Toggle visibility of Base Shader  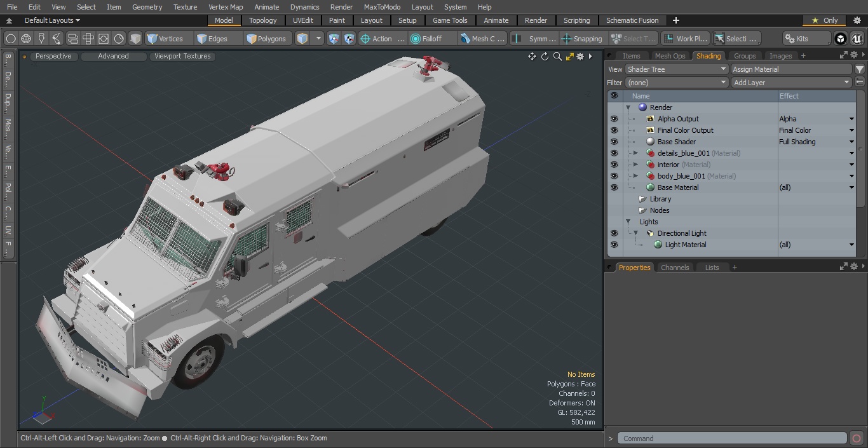614,142
